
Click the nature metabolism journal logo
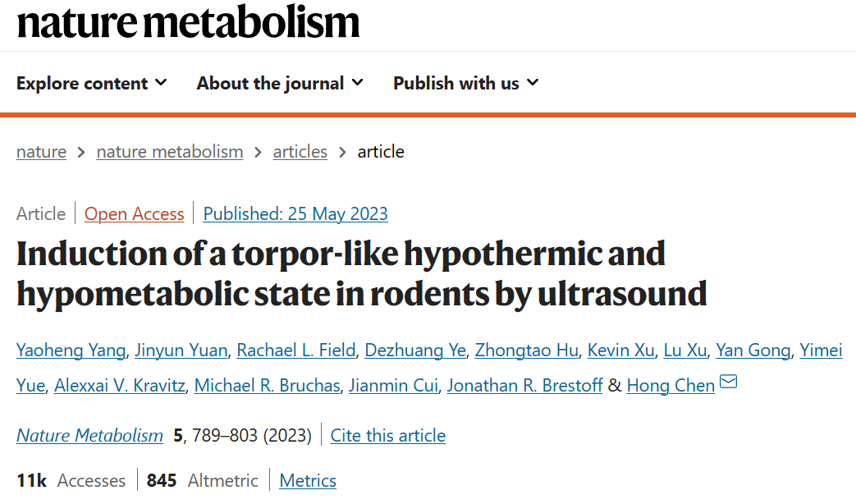click(x=188, y=22)
